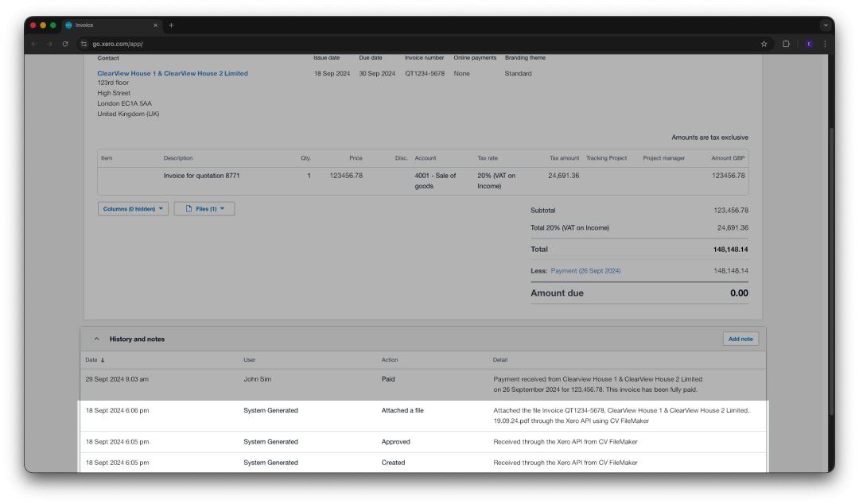
Task: Bookmark this page with the star icon
Action: coord(764,44)
